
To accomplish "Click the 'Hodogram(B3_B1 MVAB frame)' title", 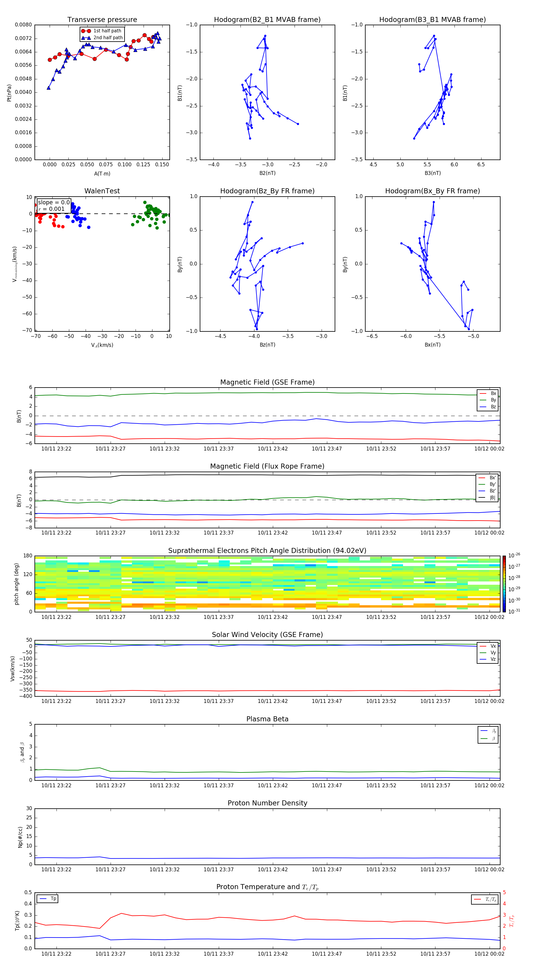I will tap(432, 20).
